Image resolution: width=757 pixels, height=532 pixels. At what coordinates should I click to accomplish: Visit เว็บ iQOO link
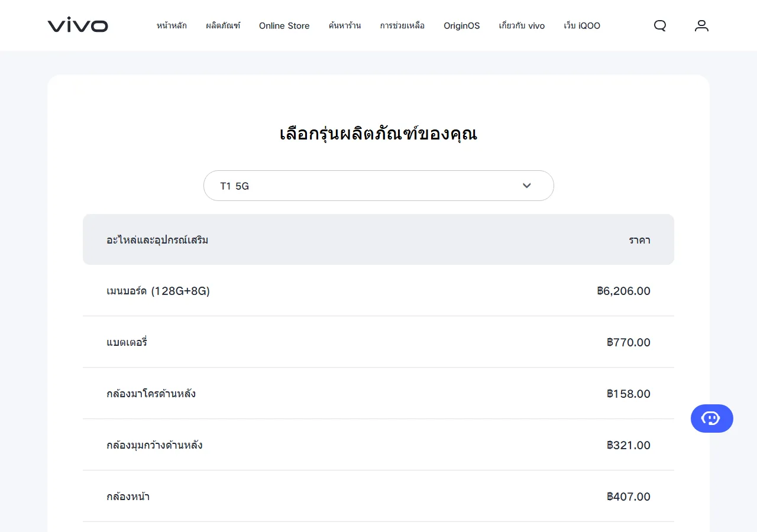click(582, 25)
